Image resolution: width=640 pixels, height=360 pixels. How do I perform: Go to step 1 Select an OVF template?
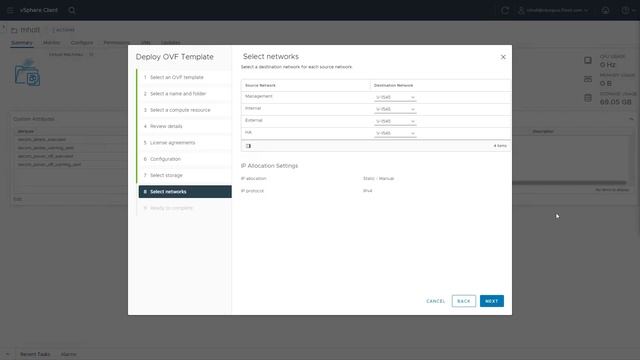[185, 77]
